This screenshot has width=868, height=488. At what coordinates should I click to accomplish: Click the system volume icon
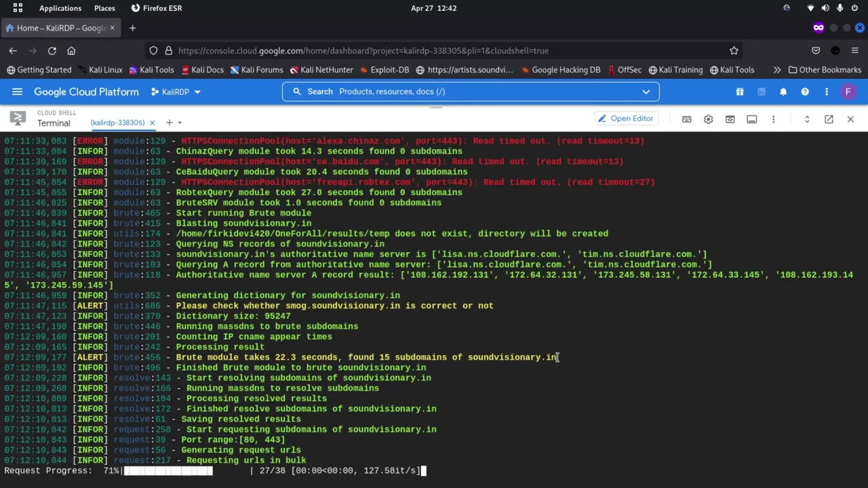[x=825, y=8]
